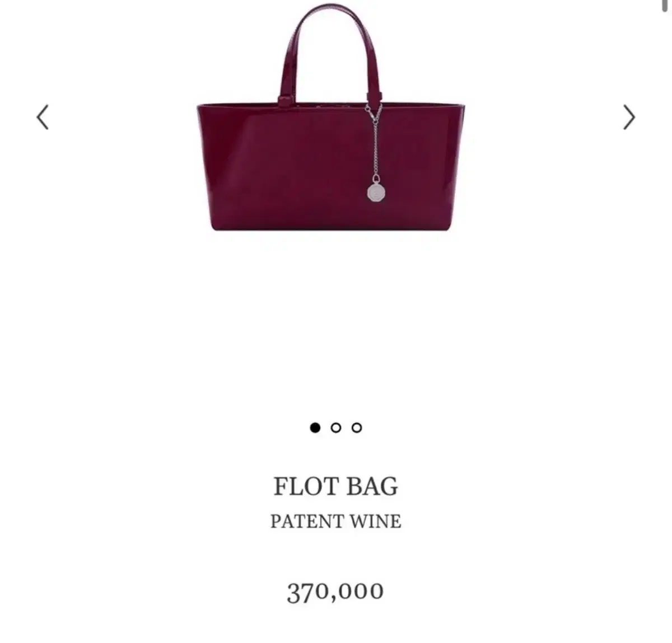Click the filled black indicator dot

[x=315, y=428]
